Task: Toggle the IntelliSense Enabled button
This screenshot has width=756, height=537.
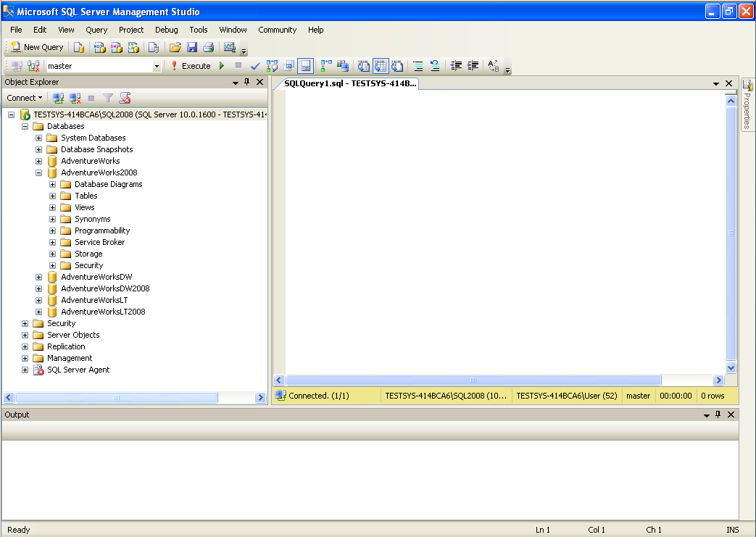Action: click(306, 66)
